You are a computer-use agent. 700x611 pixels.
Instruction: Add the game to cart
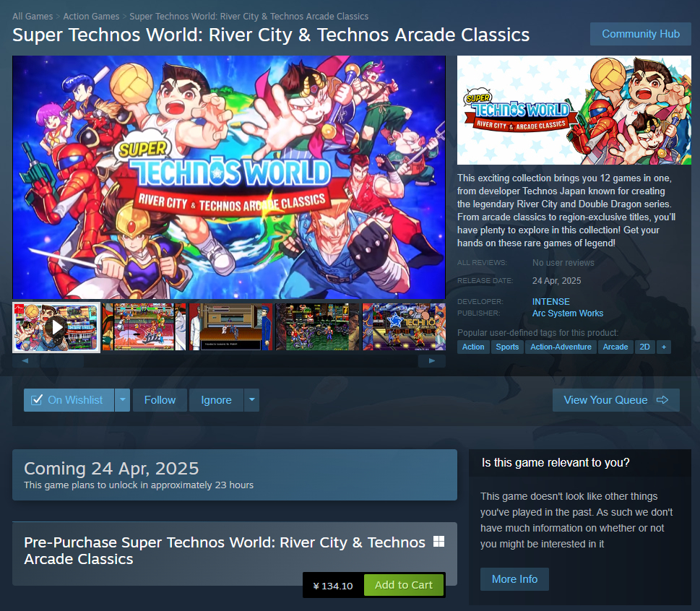point(404,585)
